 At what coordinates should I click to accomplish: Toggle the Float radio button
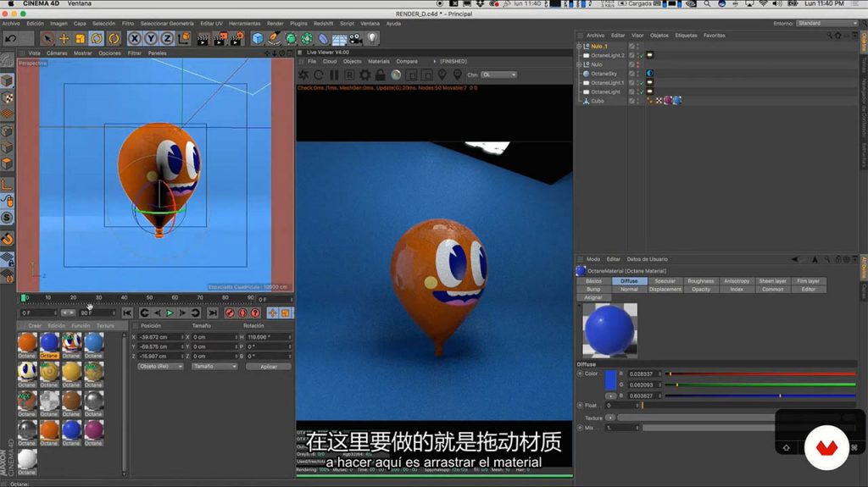[x=580, y=406]
